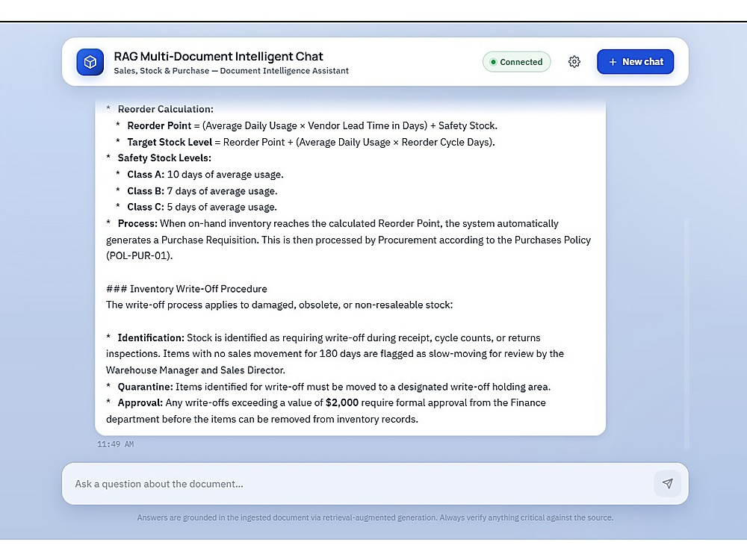747x560 pixels.
Task: Click the 'RAG Multi-Document Intelligent Chat' title
Action: tap(218, 56)
